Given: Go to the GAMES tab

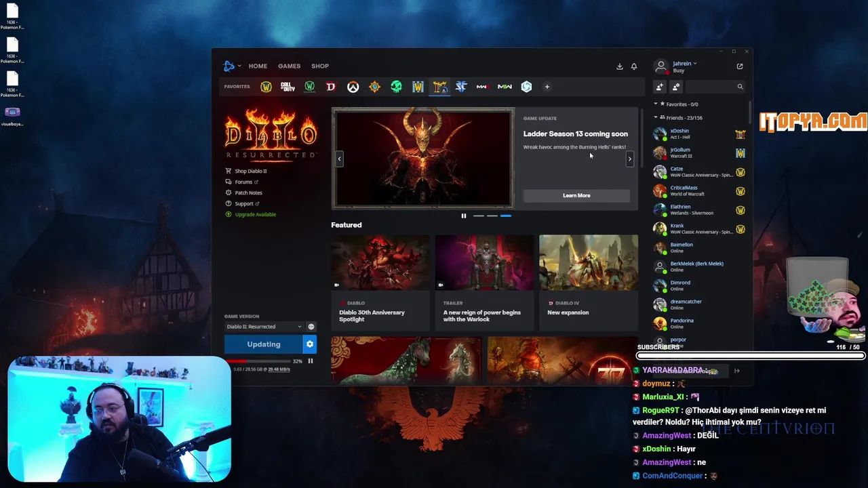Looking at the screenshot, I should (x=289, y=66).
